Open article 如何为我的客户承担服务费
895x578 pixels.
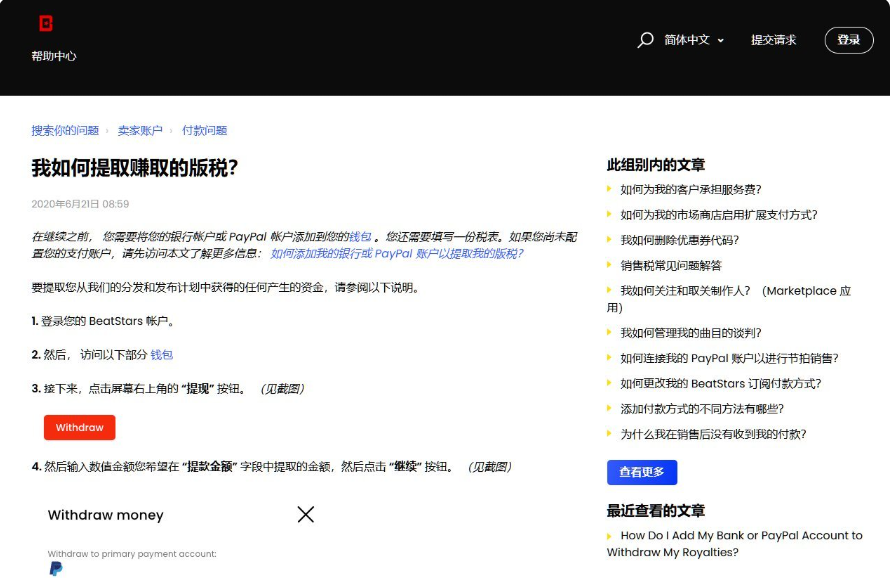click(691, 189)
